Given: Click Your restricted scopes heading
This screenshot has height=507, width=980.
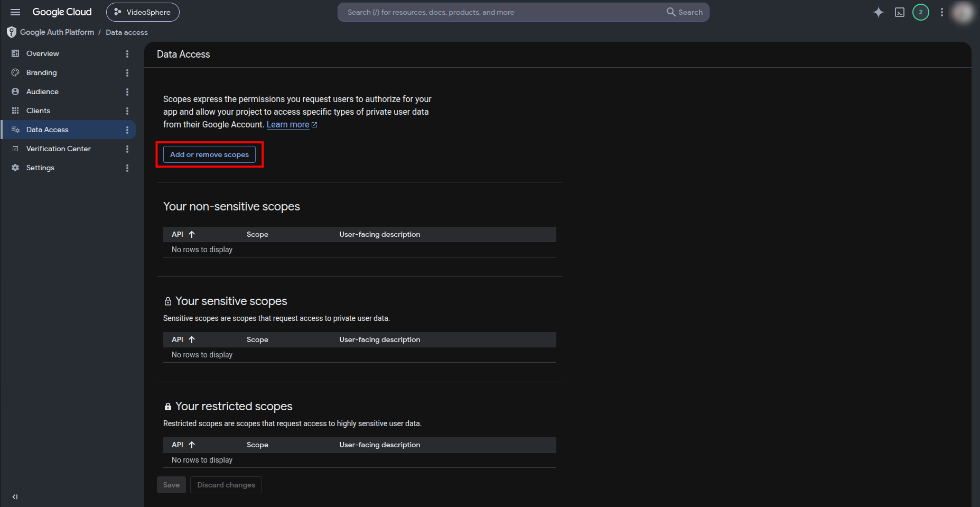Looking at the screenshot, I should pyautogui.click(x=234, y=407).
